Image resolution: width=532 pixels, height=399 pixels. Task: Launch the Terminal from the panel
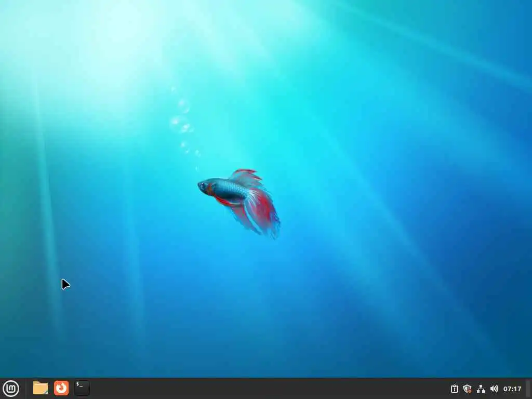(x=82, y=388)
